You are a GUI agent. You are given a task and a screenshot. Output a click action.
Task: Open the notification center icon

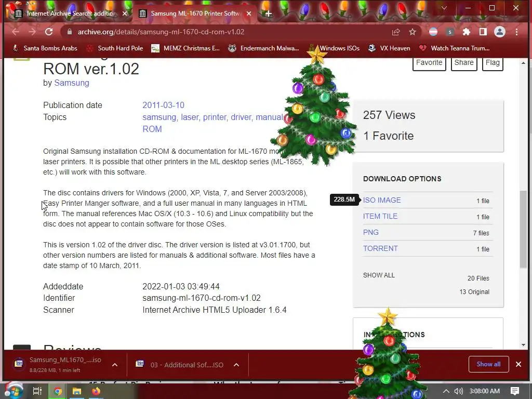[515, 391]
